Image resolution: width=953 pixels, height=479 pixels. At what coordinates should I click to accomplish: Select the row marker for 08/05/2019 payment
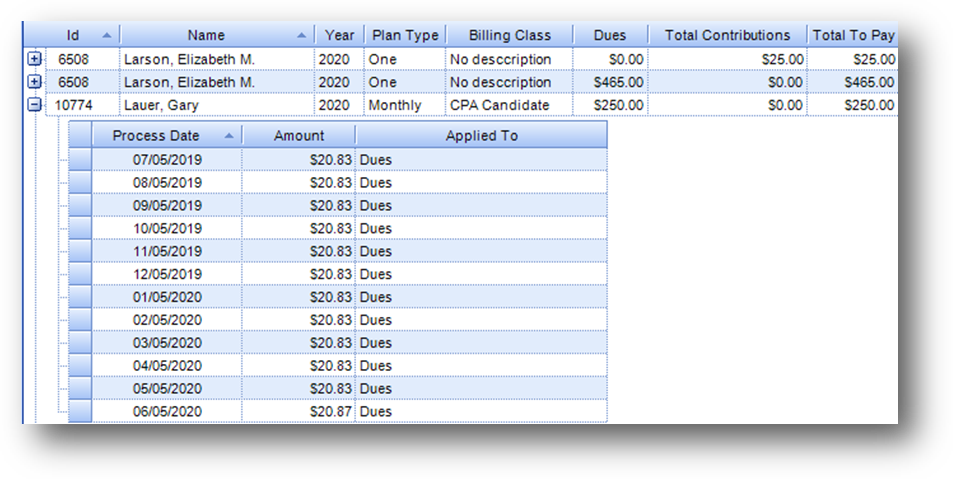(x=80, y=182)
